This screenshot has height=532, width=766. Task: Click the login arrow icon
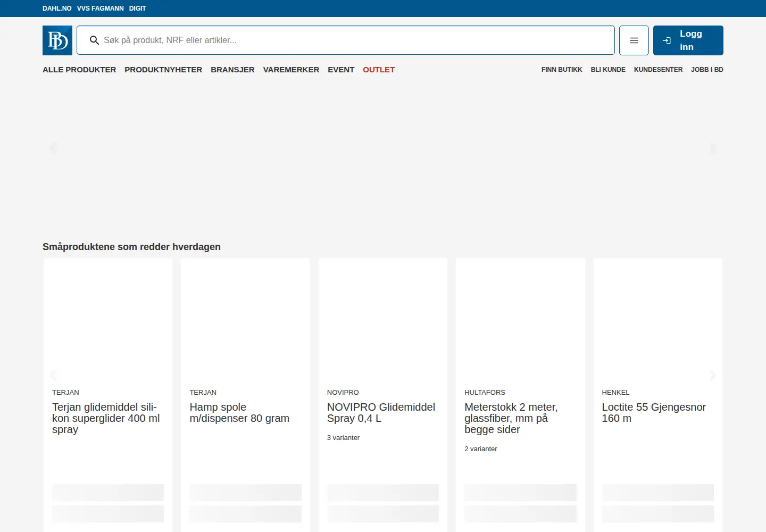[667, 40]
